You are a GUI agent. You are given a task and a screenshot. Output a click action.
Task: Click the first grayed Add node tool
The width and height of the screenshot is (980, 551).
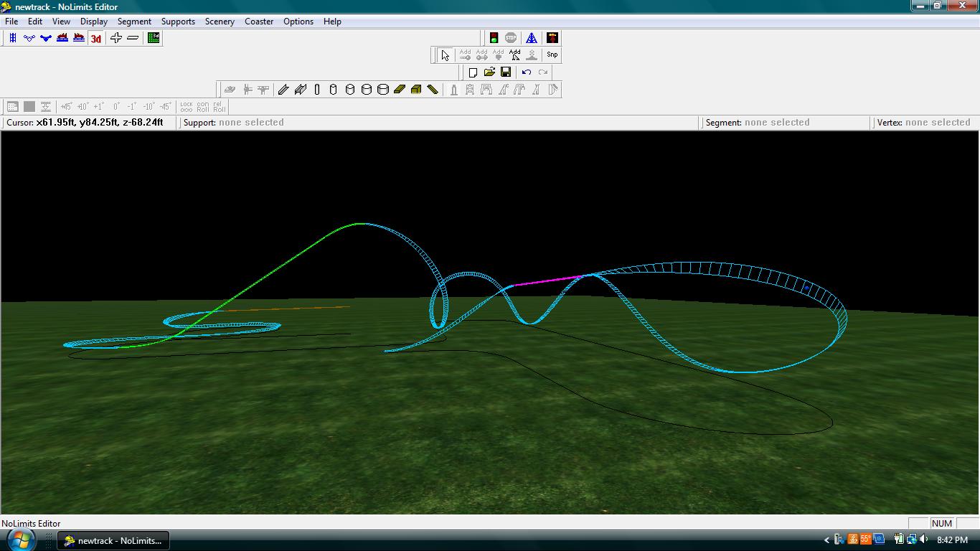(x=465, y=55)
